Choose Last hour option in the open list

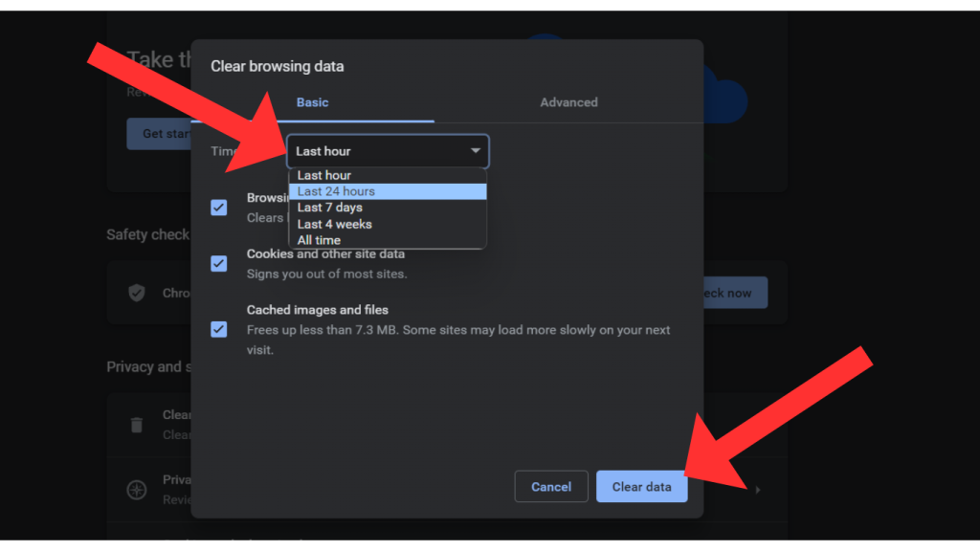(x=324, y=175)
